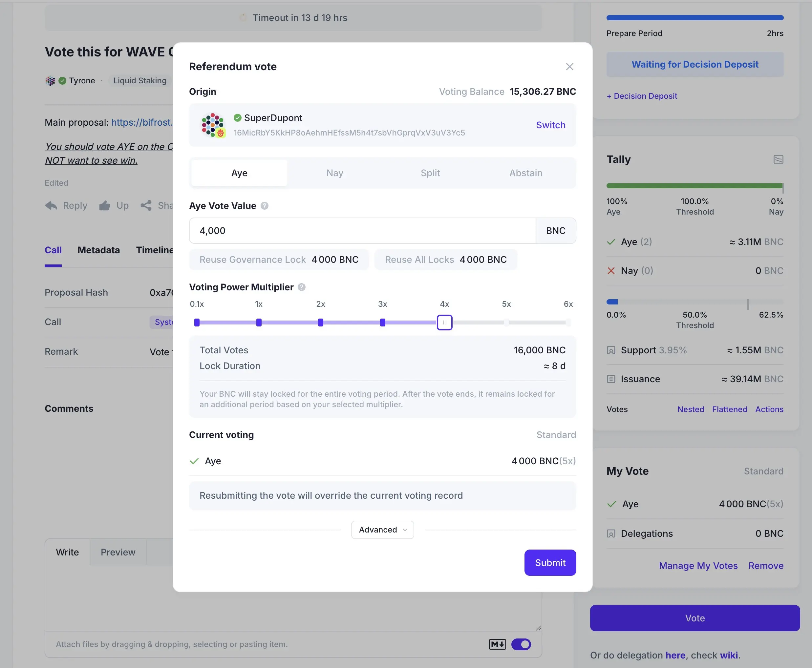
Task: Click the thumbs Up icon
Action: pyautogui.click(x=105, y=205)
